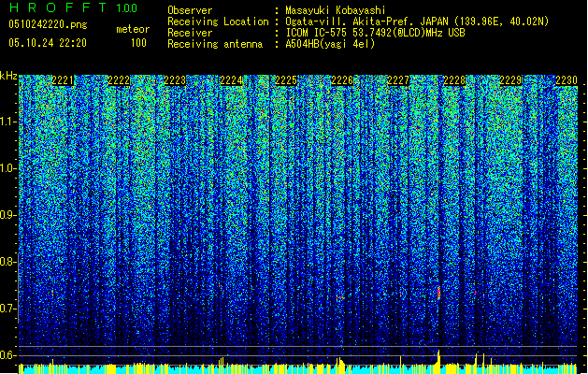Click the strong red meteor echo near 2228
Viewport: 588px width, 374px height.
438,293
